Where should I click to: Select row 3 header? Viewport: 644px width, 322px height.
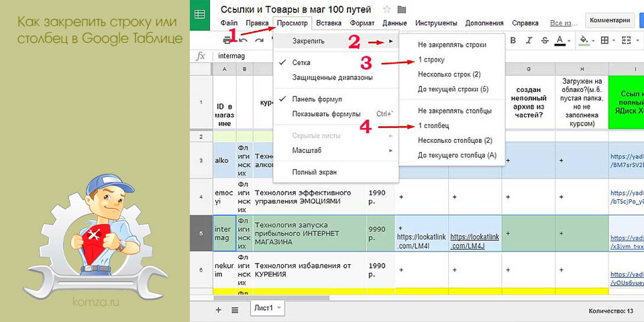201,160
